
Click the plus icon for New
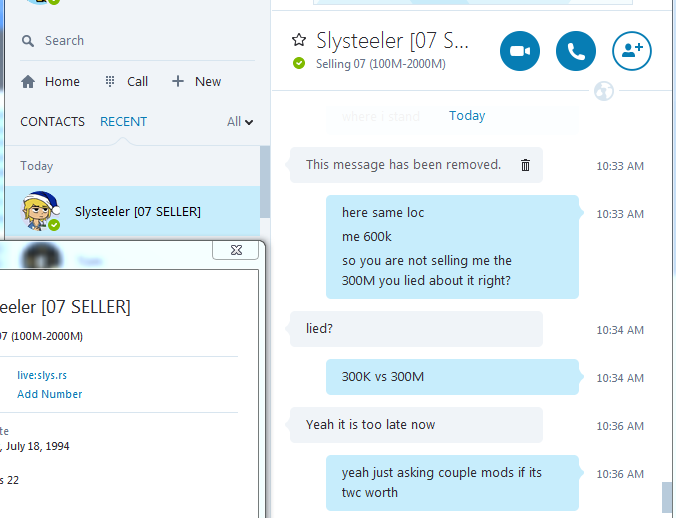[x=178, y=81]
